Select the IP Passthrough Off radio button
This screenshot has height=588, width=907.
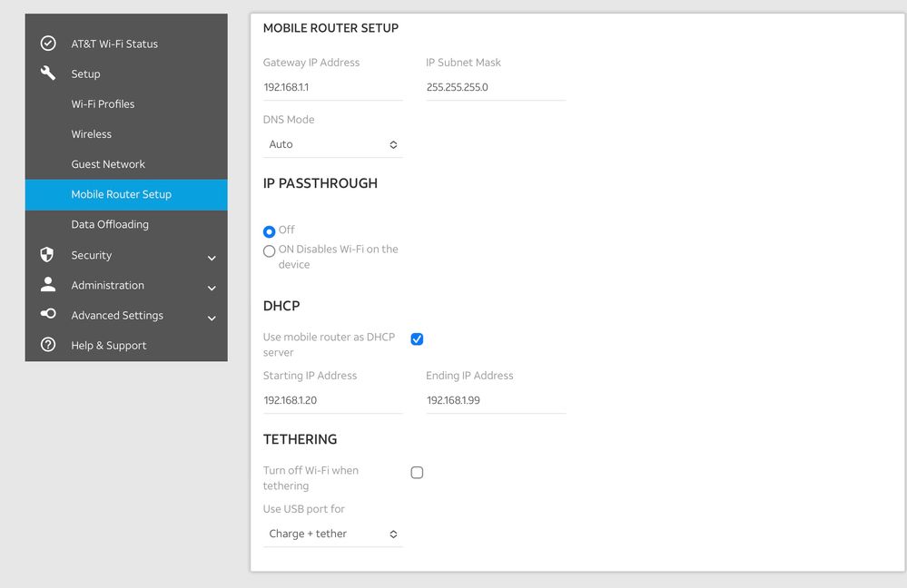pos(269,231)
